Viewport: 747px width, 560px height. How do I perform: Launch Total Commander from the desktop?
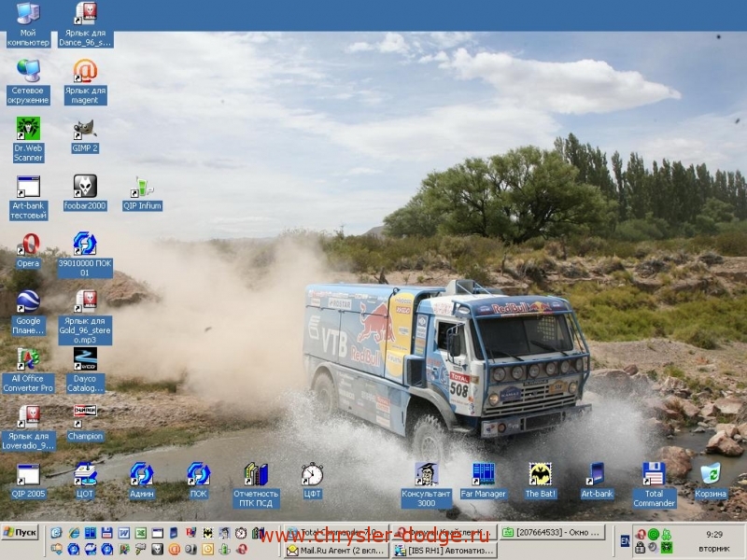tap(654, 485)
